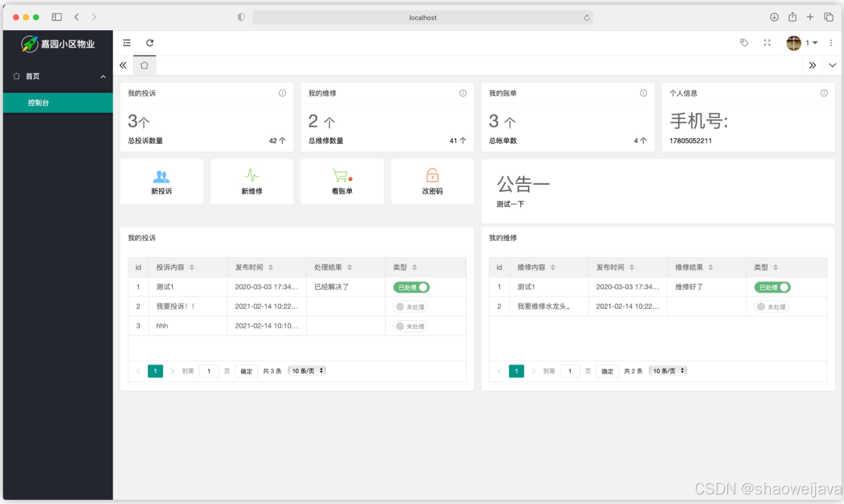
Task: Select the home tab icon
Action: tap(144, 66)
